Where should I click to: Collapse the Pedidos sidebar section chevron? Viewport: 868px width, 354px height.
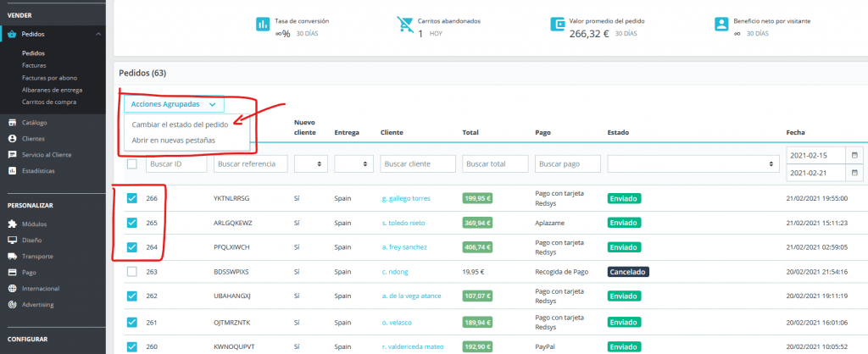(x=98, y=34)
